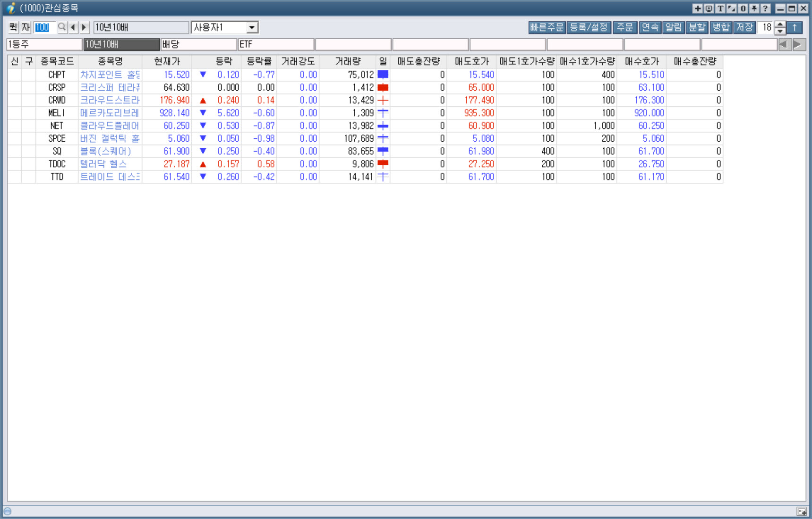Image resolution: width=812 pixels, height=519 pixels.
Task: Click the 10년10배 group name field
Action: tap(141, 27)
